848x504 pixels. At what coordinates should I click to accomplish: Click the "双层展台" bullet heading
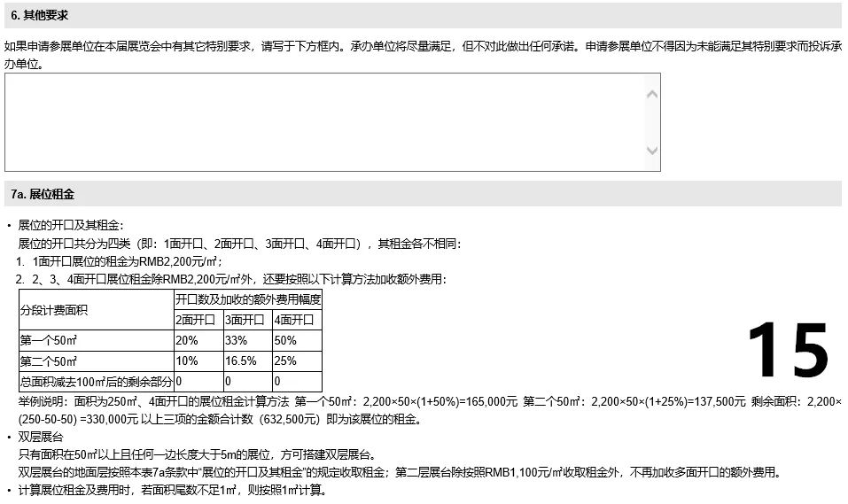[x=40, y=438]
